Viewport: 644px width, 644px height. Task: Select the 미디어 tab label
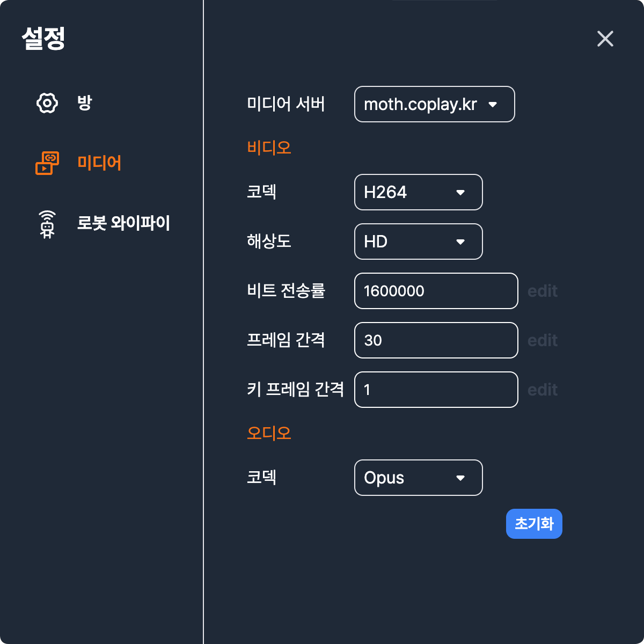tap(99, 163)
